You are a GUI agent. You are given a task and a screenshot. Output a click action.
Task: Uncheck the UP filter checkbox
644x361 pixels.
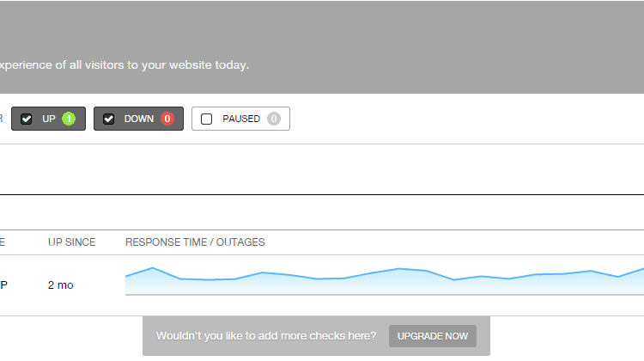tap(27, 119)
